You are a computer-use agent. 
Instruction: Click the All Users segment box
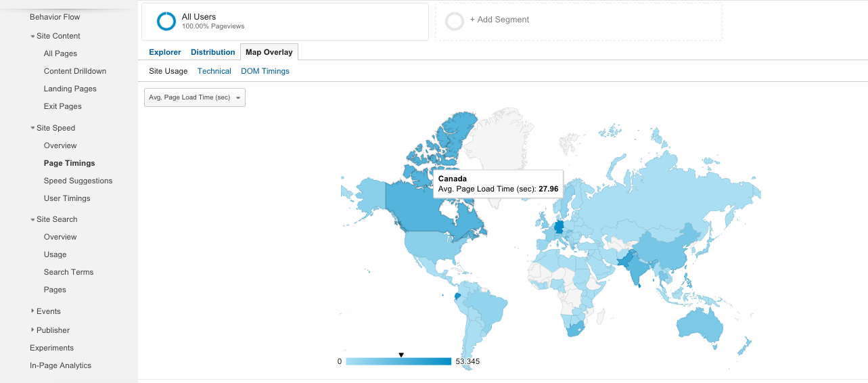(x=285, y=22)
